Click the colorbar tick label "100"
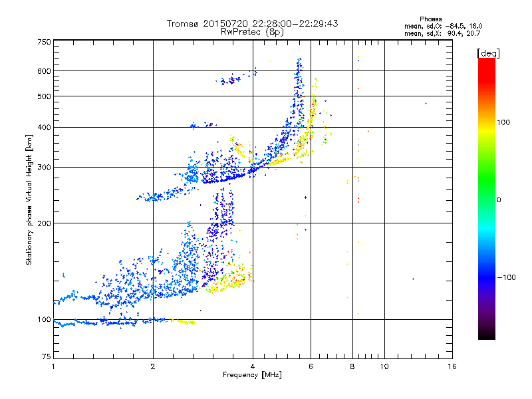The height and width of the screenshot is (399, 532). point(503,122)
